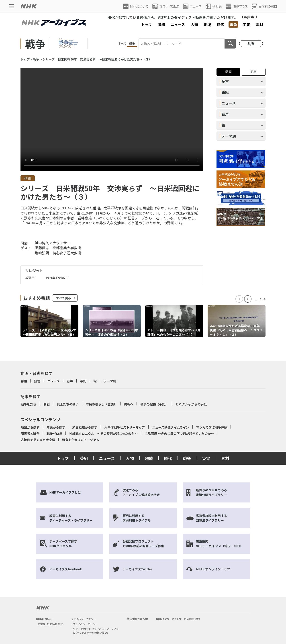Open 学術利用トライアル tile
Image resolution: width=286 pixels, height=644 pixels.
[x=143, y=518]
